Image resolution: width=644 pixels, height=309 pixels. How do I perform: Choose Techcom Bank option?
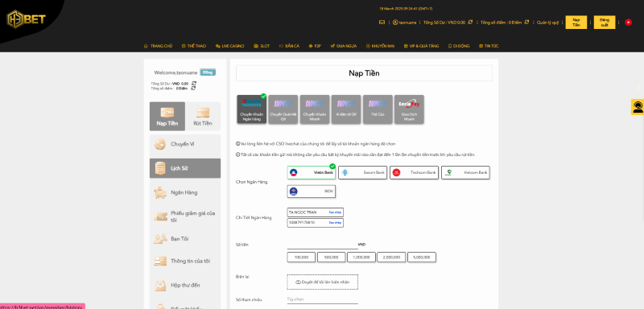(x=414, y=173)
